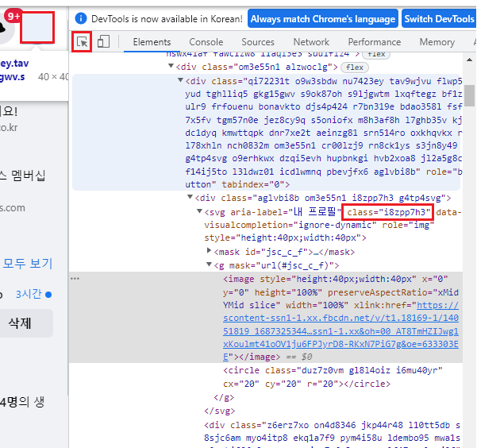Screen dimensions: 477x448
Task: Toggle the device toolbar icon
Action: [x=103, y=42]
